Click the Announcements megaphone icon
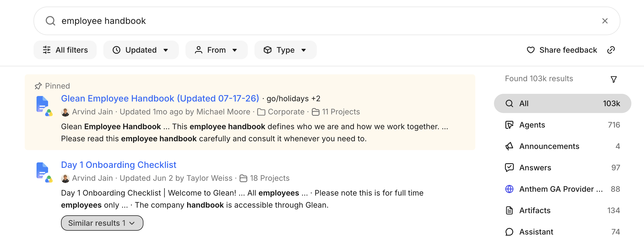Image resolution: width=644 pixels, height=237 pixels. 509,146
